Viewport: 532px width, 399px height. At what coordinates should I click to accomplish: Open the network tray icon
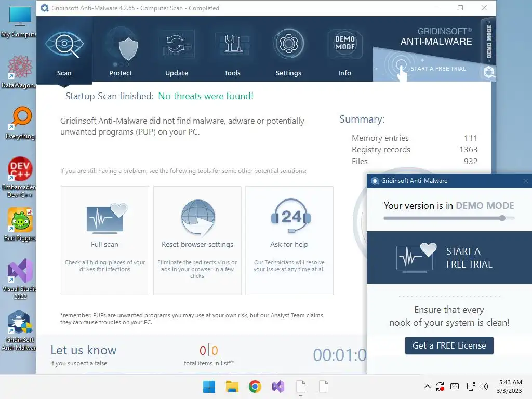(x=471, y=387)
